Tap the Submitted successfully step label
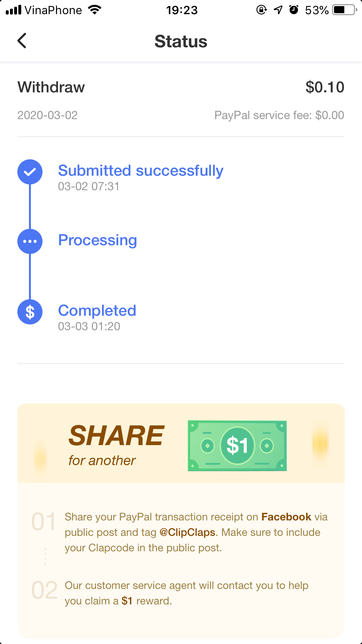The width and height of the screenshot is (362, 644). point(141,171)
